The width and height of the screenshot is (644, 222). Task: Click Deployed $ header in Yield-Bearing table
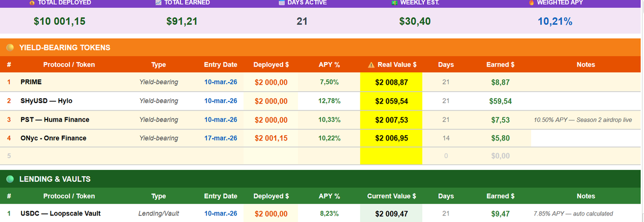271,65
